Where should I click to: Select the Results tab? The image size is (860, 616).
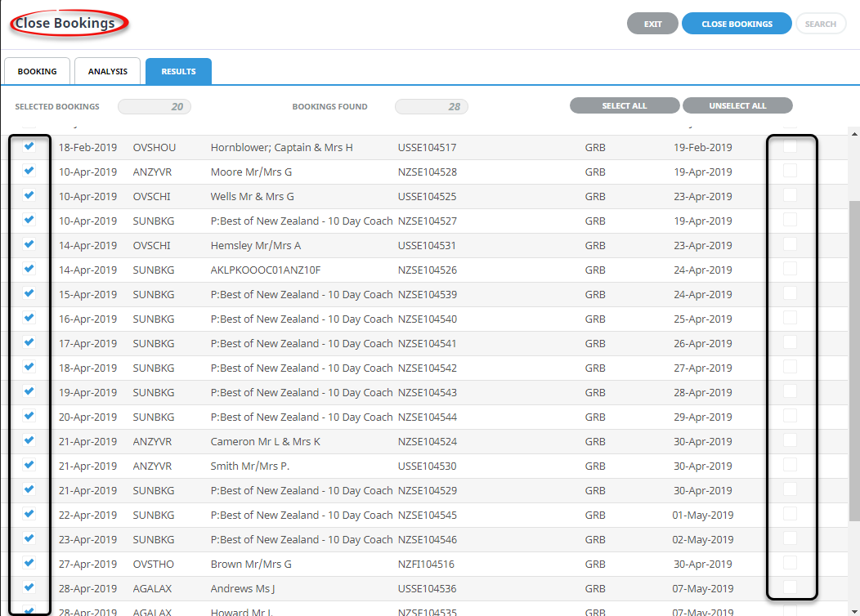tap(178, 72)
